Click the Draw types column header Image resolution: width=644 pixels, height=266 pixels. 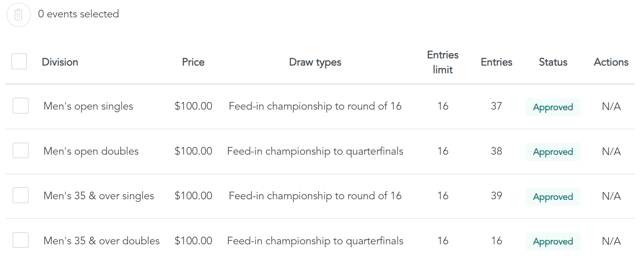click(315, 62)
